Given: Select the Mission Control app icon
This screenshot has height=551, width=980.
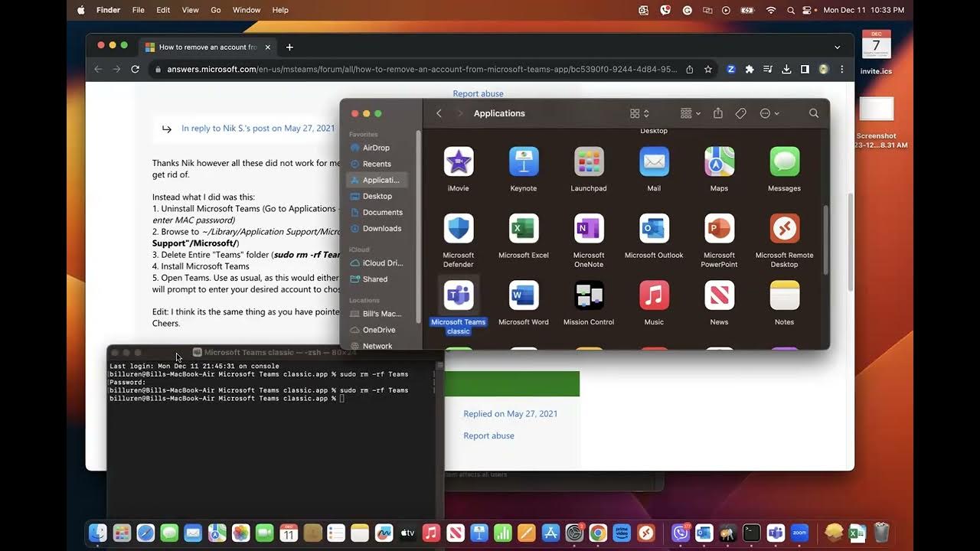Looking at the screenshot, I should [589, 295].
